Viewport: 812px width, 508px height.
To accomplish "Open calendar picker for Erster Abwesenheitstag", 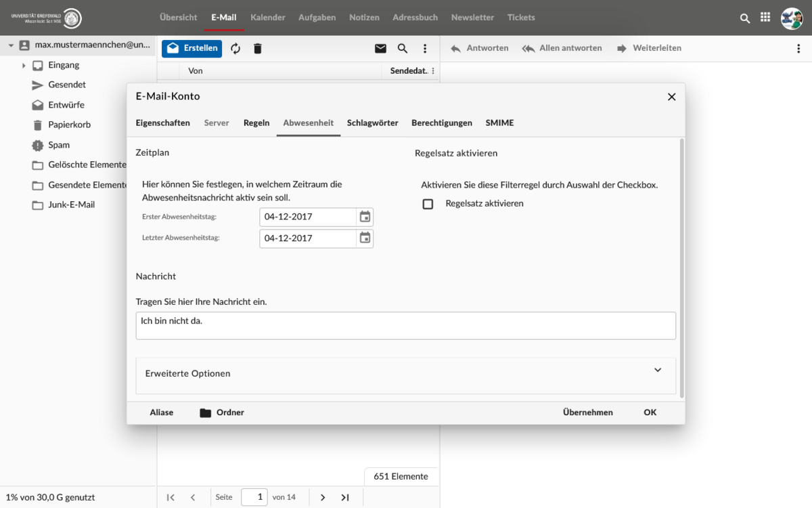I will point(365,217).
